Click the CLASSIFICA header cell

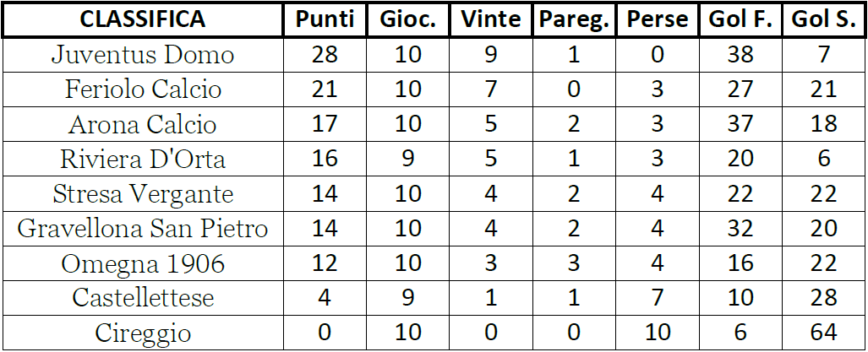143,20
